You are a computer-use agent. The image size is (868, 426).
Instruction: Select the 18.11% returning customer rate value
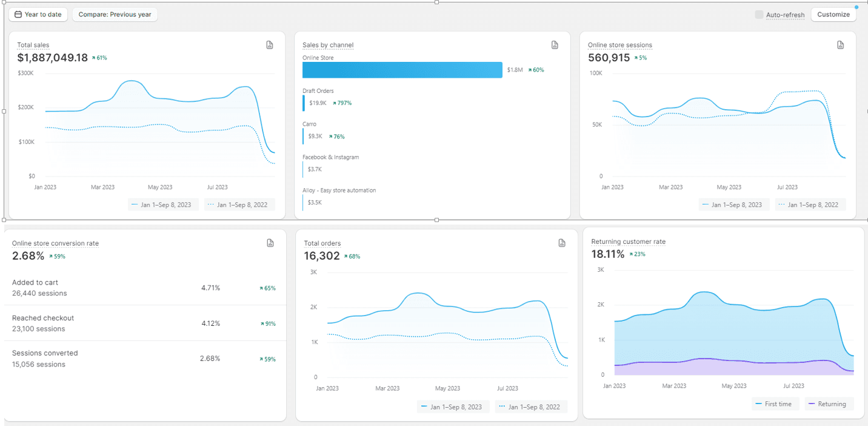pos(608,254)
